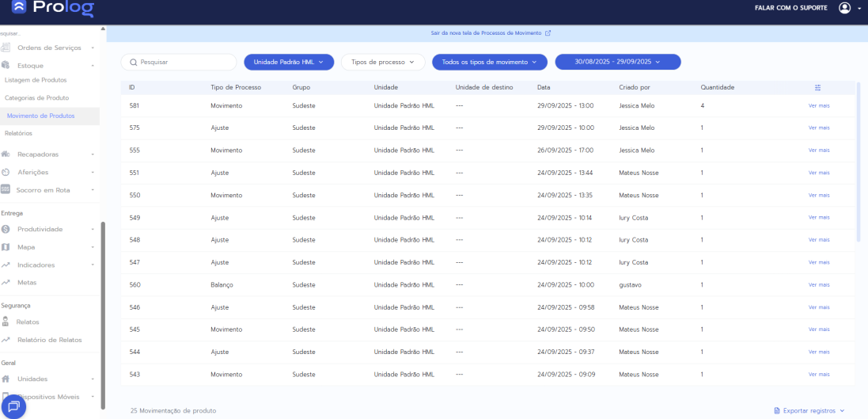
Task: Click Ver mais for record 581
Action: [x=818, y=105]
